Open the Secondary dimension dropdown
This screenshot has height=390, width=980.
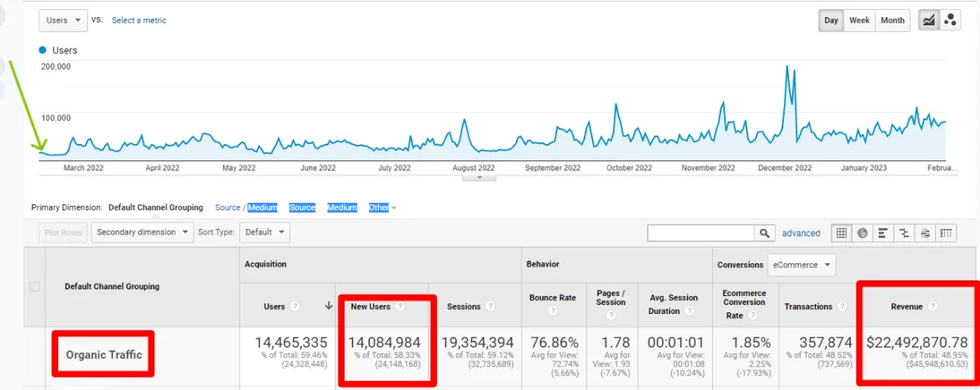[142, 232]
